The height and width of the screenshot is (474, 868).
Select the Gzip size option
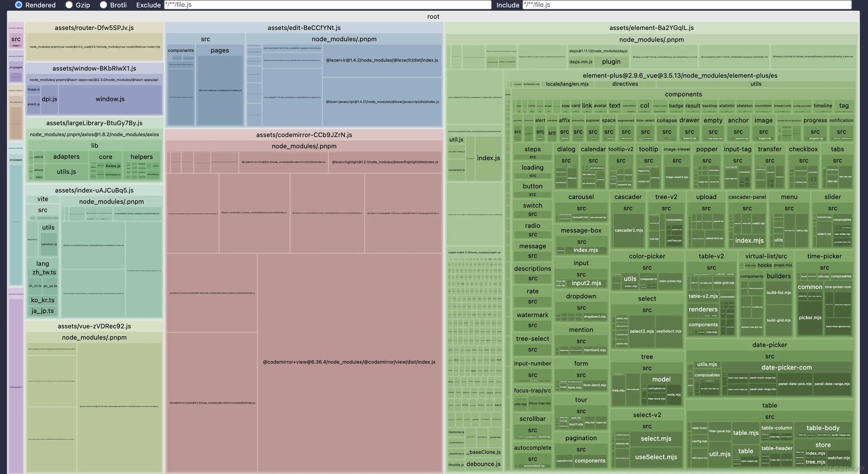pos(69,5)
